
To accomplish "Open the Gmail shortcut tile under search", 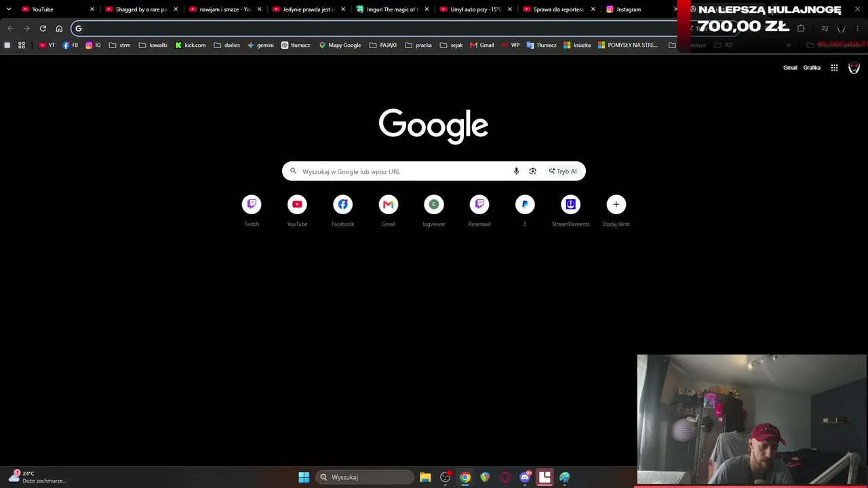I will click(x=388, y=211).
